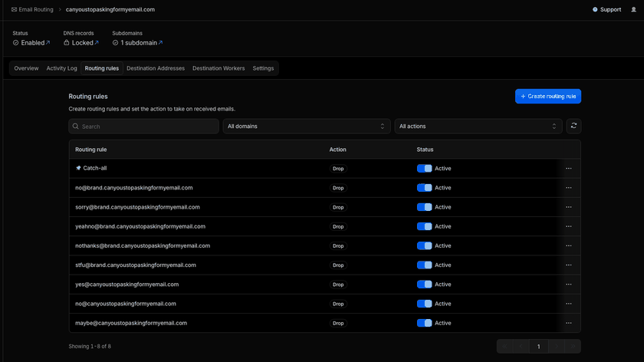Click the Support circle icon
The height and width of the screenshot is (362, 644).
tap(595, 9)
